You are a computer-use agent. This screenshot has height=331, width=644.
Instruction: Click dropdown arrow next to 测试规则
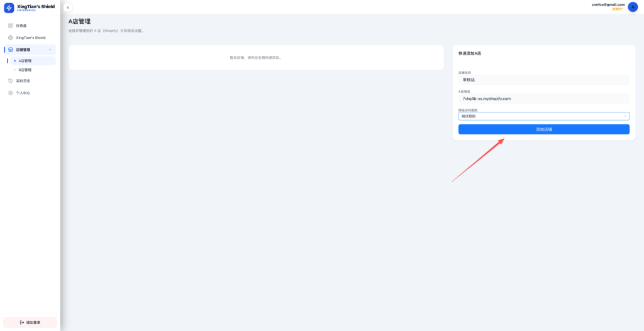click(x=625, y=116)
